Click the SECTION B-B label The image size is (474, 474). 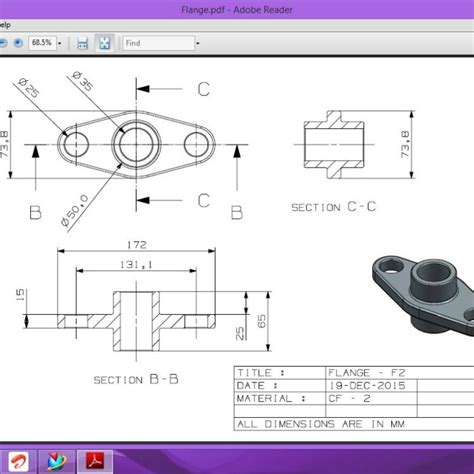(136, 379)
